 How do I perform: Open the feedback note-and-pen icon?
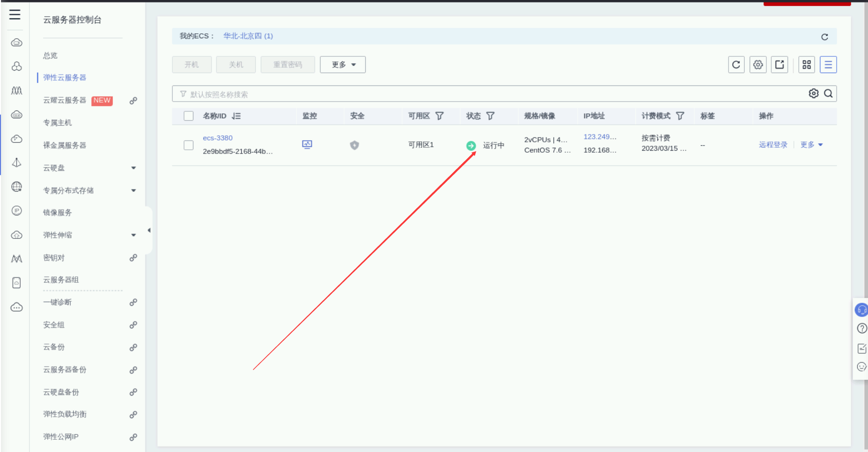862,348
